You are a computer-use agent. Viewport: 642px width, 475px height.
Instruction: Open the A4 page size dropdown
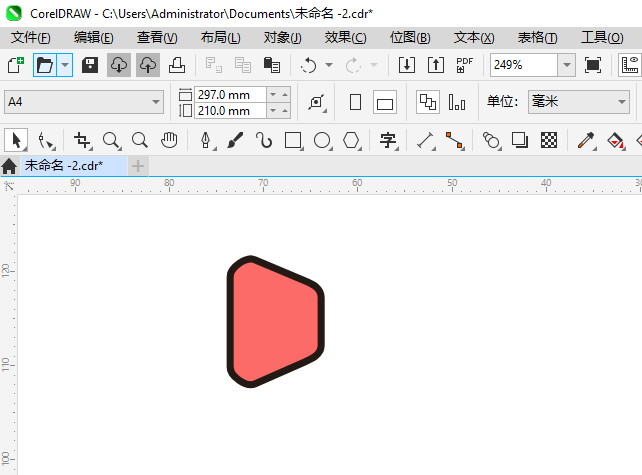point(84,102)
